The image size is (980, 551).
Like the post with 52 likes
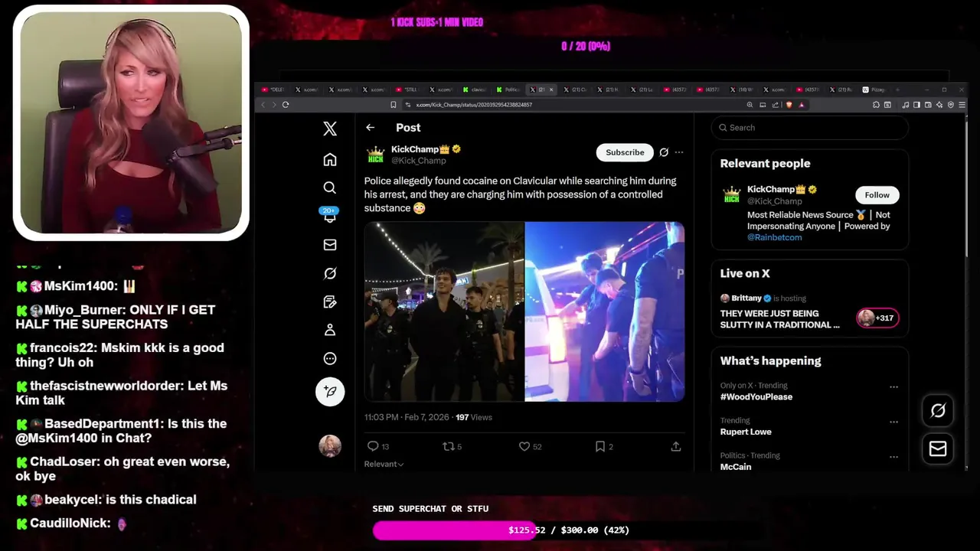(530, 446)
